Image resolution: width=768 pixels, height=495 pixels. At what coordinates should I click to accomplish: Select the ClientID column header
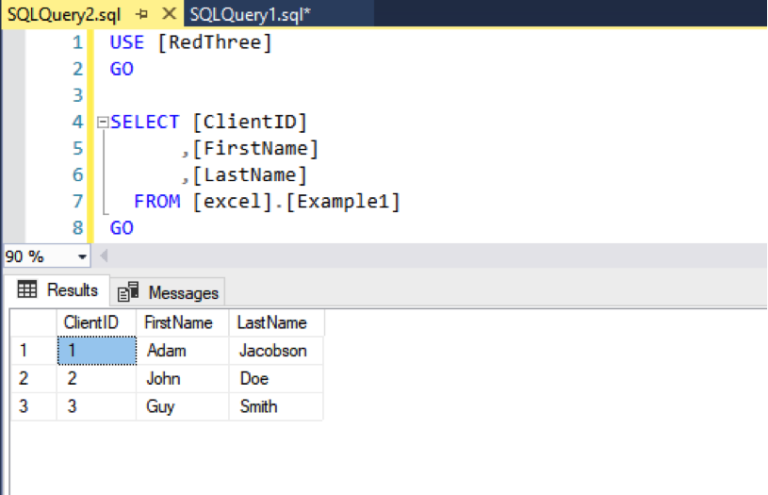(96, 323)
